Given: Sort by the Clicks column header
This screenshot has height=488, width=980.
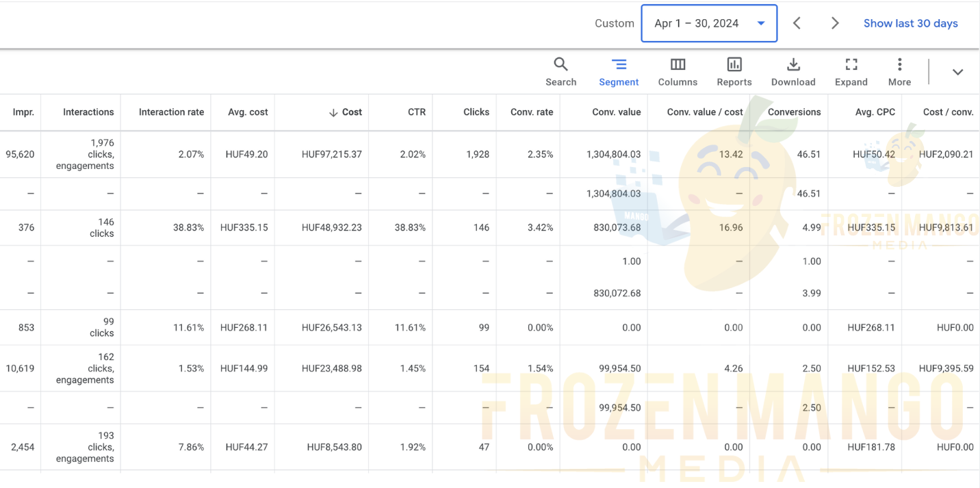Looking at the screenshot, I should click(x=476, y=112).
